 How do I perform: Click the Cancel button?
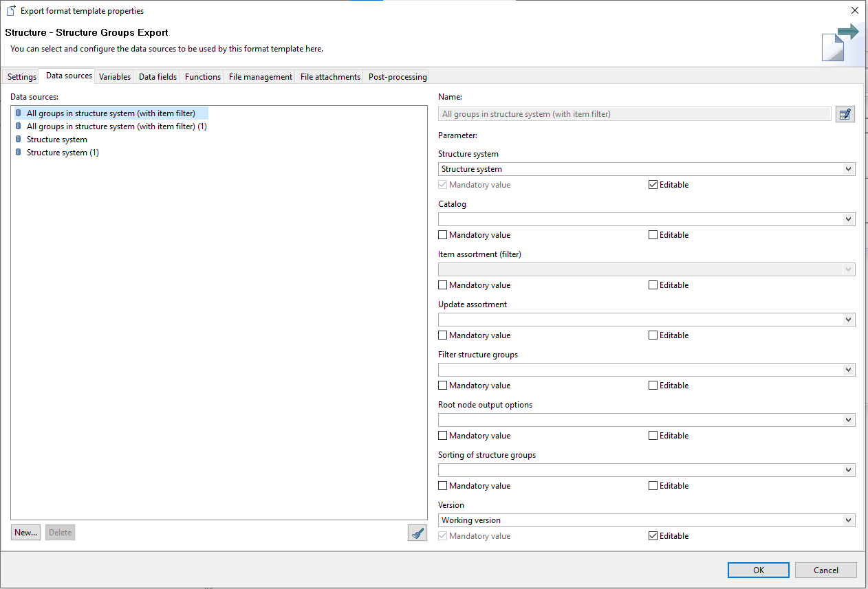coord(826,570)
